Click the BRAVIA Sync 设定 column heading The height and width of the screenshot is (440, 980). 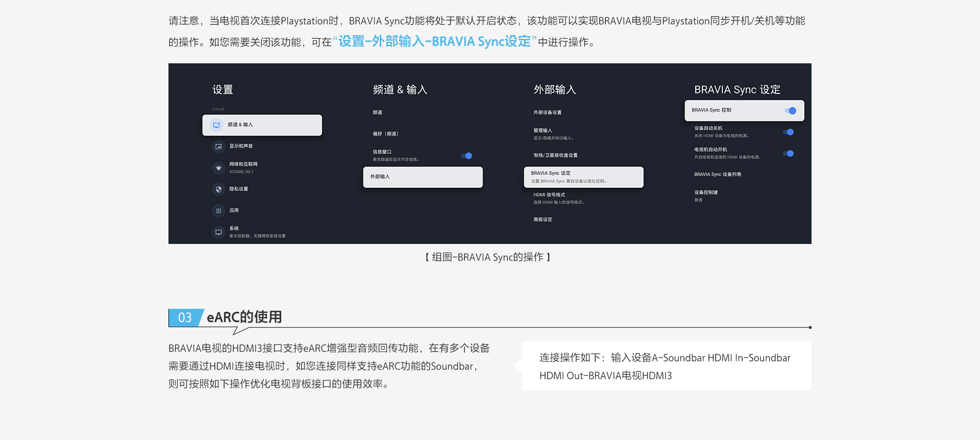(x=737, y=90)
